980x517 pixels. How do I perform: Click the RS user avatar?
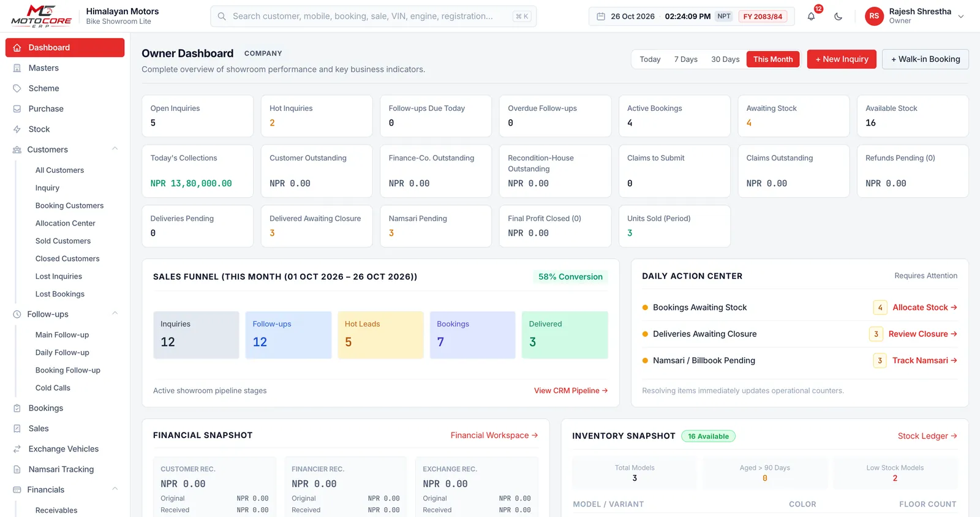(874, 16)
